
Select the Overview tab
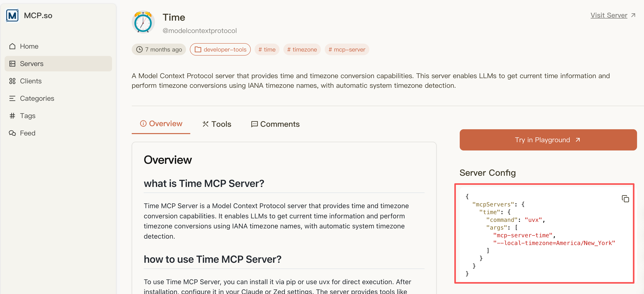pyautogui.click(x=161, y=123)
